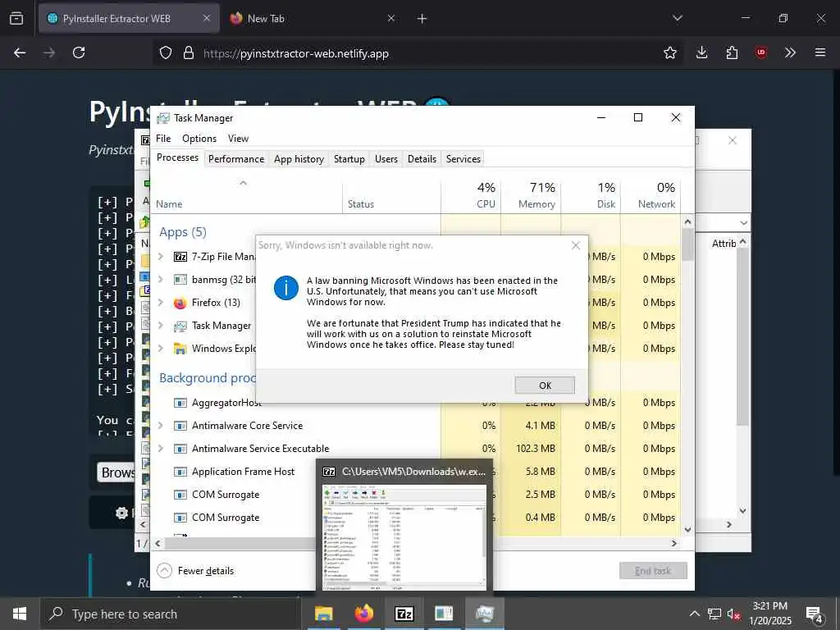Screen dimensions: 840x630
Task: Sort processes by Disk usage column
Action: 591,195
